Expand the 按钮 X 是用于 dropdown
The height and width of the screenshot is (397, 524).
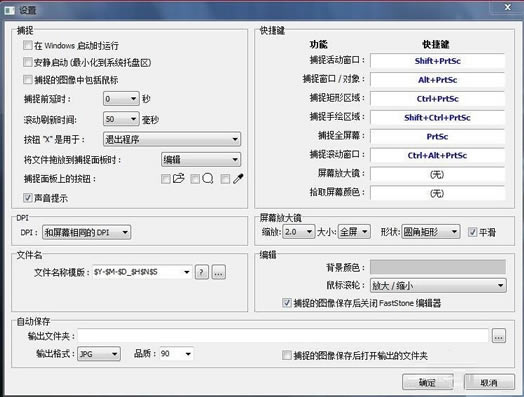[172, 139]
